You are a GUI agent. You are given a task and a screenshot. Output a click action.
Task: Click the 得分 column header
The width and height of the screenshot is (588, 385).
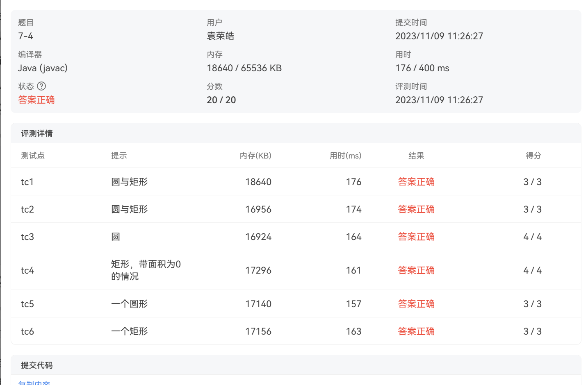[533, 156]
